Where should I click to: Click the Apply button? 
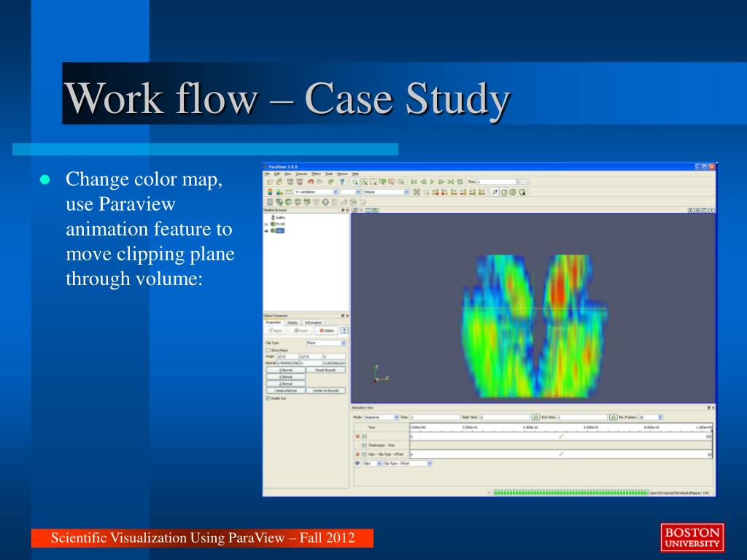275,330
